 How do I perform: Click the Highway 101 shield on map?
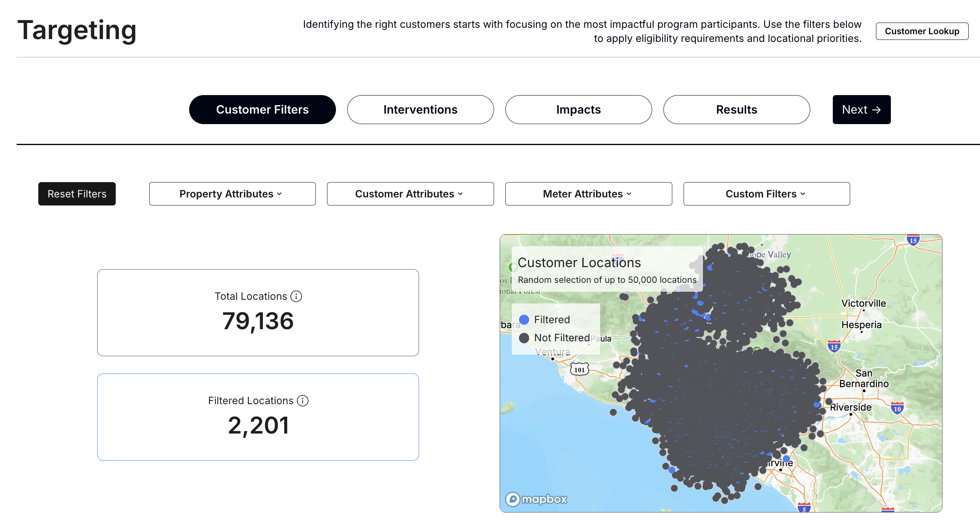point(579,369)
